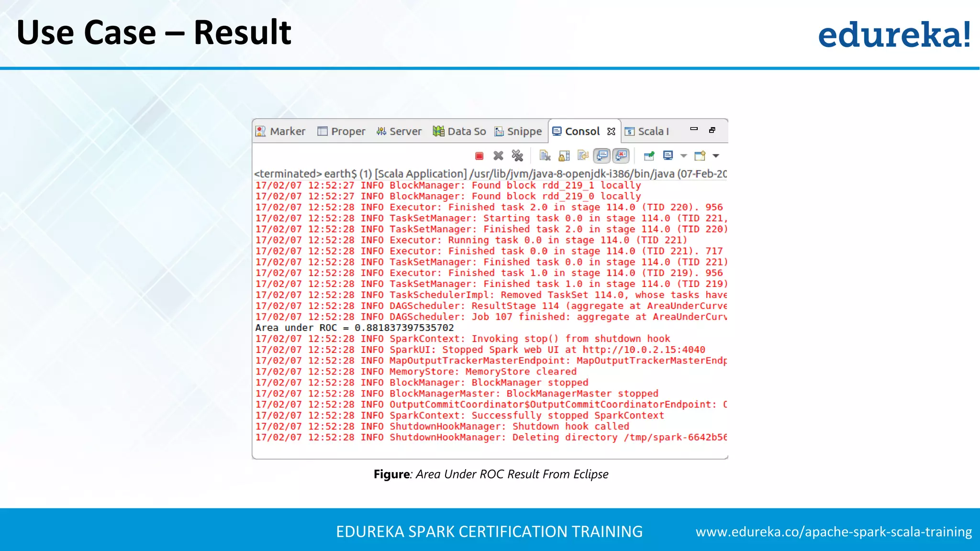Image resolution: width=980 pixels, height=551 pixels.
Task: Click the OutputCommitCoordinator log line
Action: [x=491, y=405]
